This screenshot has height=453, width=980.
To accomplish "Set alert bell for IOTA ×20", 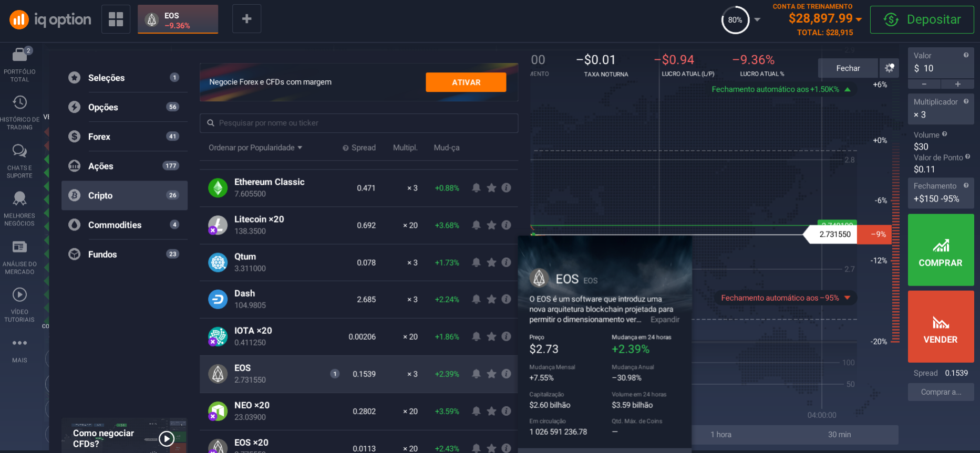I will (476, 336).
